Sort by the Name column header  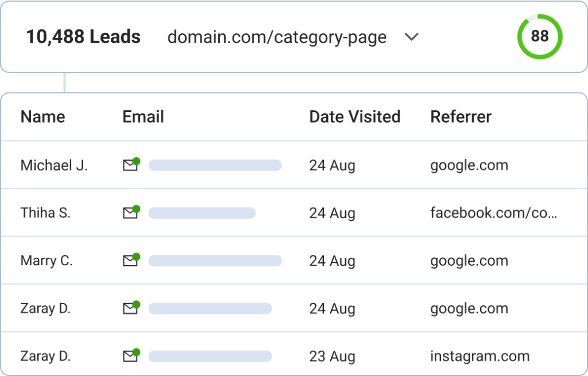click(x=42, y=117)
